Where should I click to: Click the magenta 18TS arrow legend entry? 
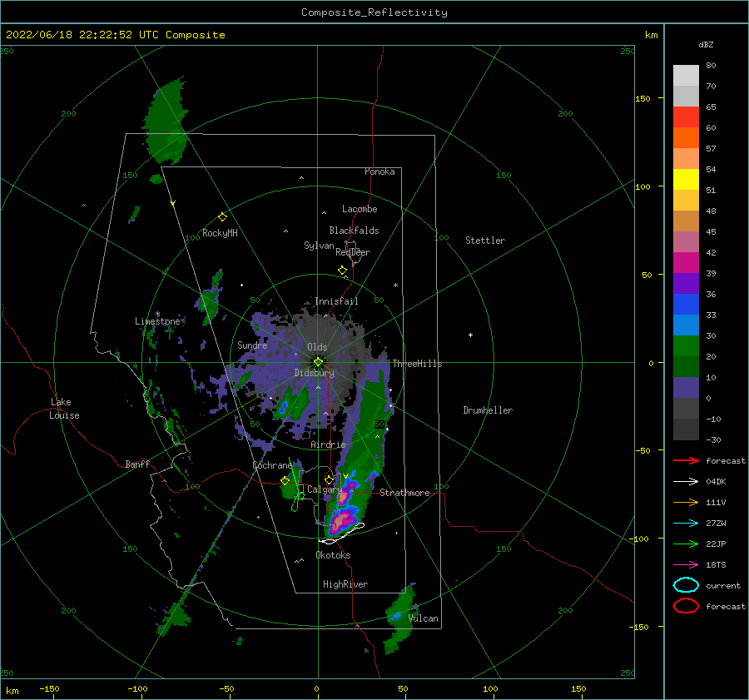(x=686, y=564)
